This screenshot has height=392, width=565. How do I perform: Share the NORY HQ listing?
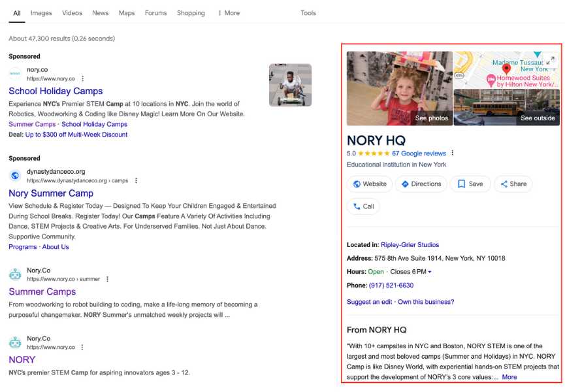pyautogui.click(x=513, y=184)
